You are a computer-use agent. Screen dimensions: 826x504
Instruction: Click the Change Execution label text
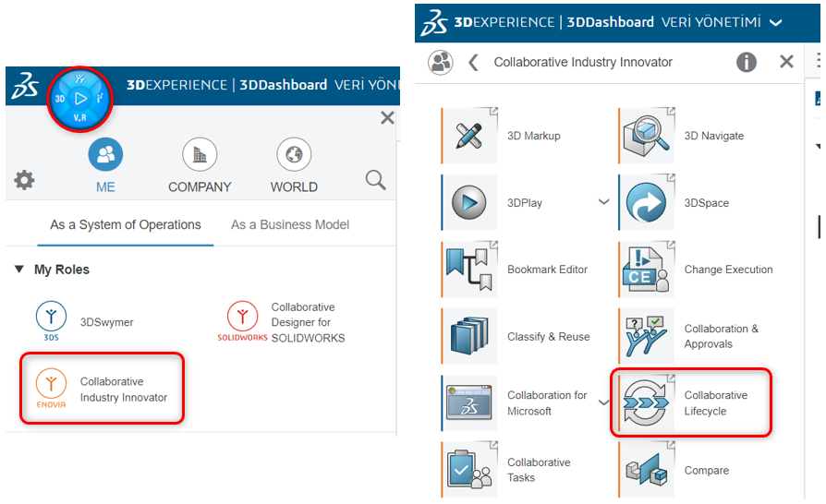click(x=729, y=270)
